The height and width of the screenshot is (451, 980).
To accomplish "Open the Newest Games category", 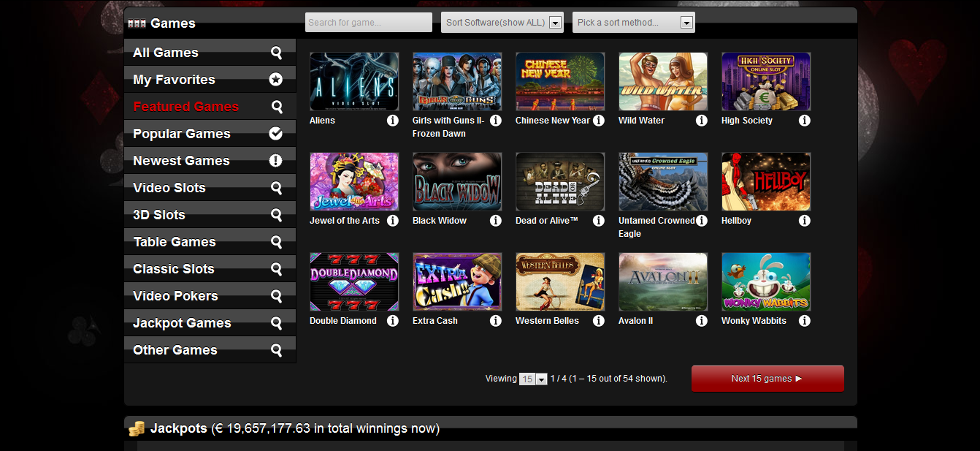I will [x=210, y=161].
